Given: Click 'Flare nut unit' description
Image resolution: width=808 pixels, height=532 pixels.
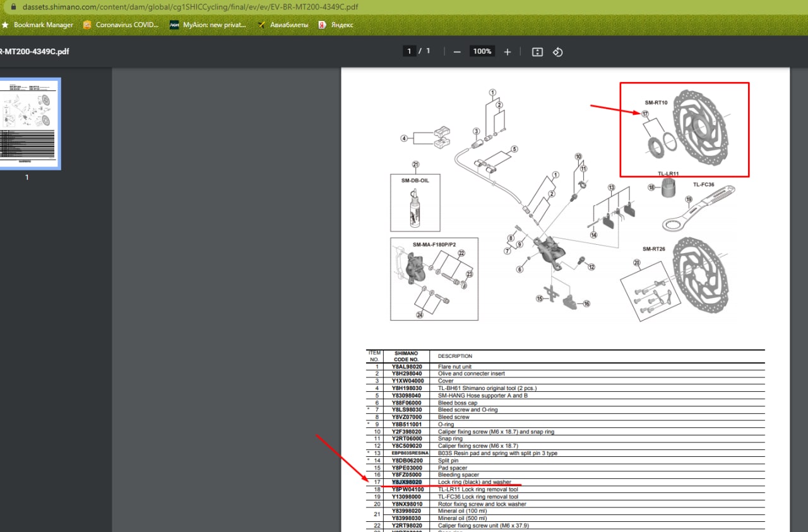Looking at the screenshot, I should pyautogui.click(x=454, y=367).
